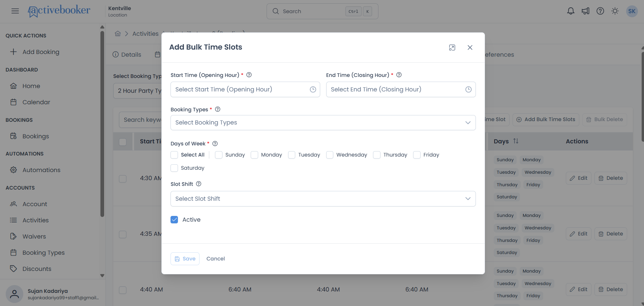Click the Search keyword field in table
This screenshot has height=306, width=644.
pos(140,120)
